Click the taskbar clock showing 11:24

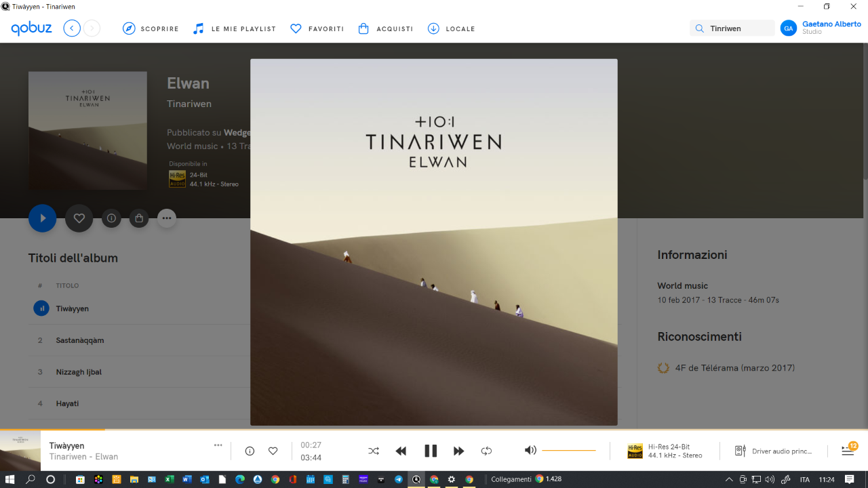[x=827, y=479]
